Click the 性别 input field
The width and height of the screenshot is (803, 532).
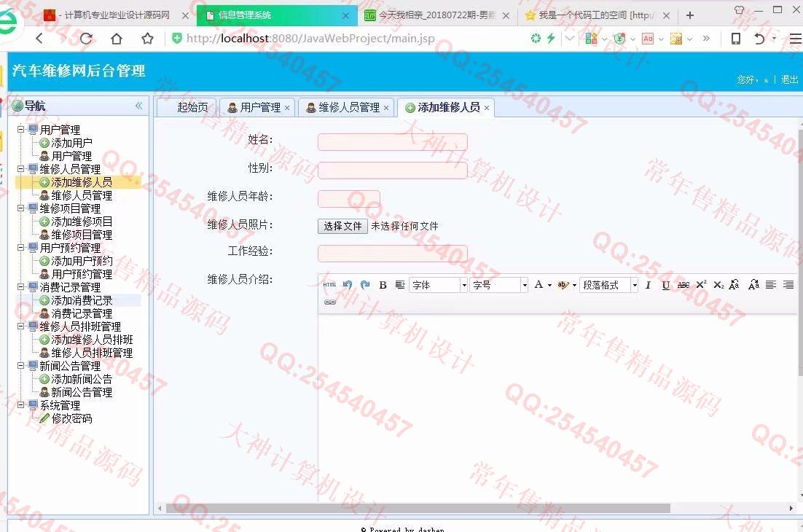pos(393,171)
